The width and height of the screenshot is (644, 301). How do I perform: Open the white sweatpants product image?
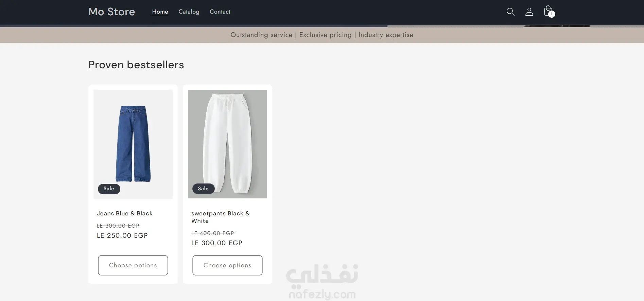227,144
